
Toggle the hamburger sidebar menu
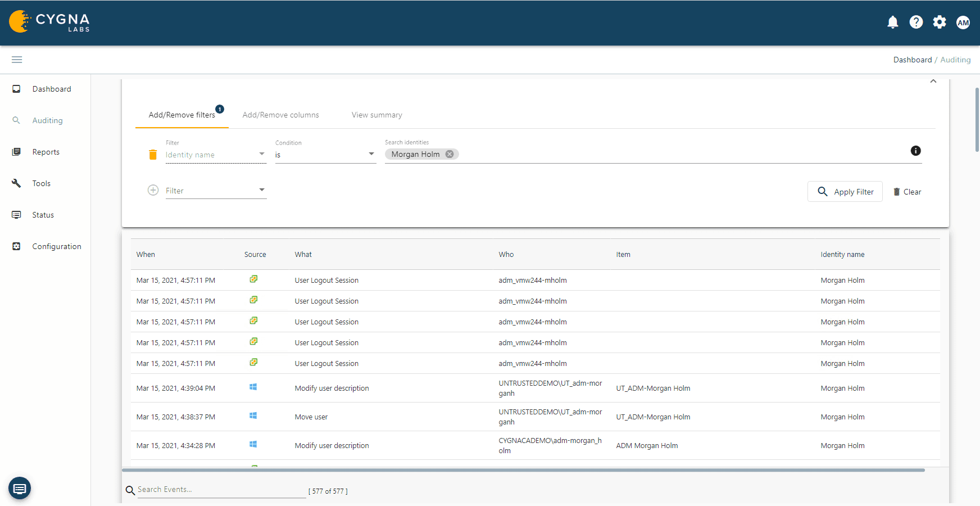click(17, 60)
